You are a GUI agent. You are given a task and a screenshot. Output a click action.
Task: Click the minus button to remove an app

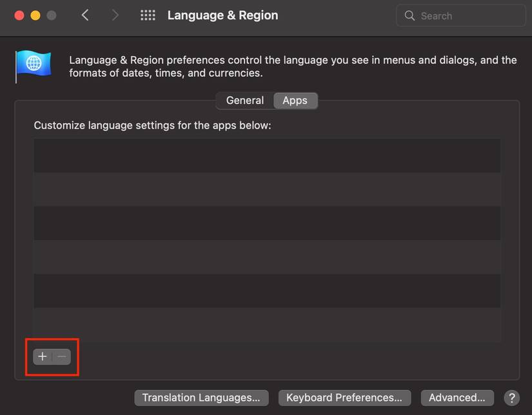pos(61,356)
